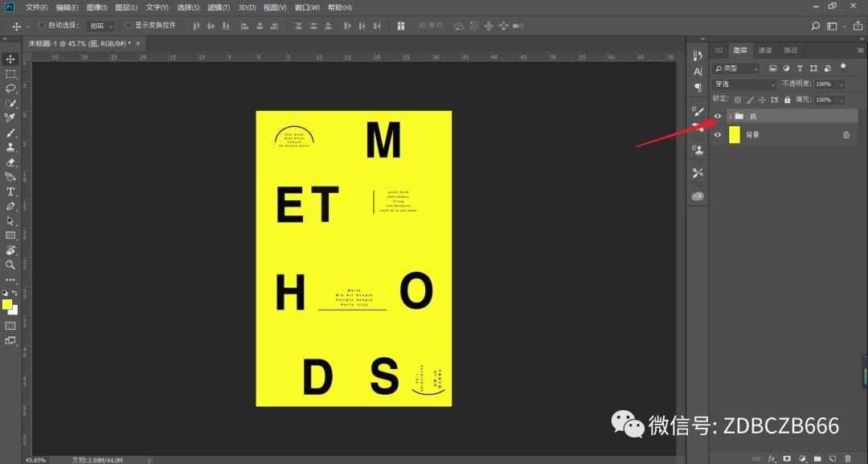The image size is (868, 464).
Task: Open the auto-select target dropdown
Action: [101, 26]
